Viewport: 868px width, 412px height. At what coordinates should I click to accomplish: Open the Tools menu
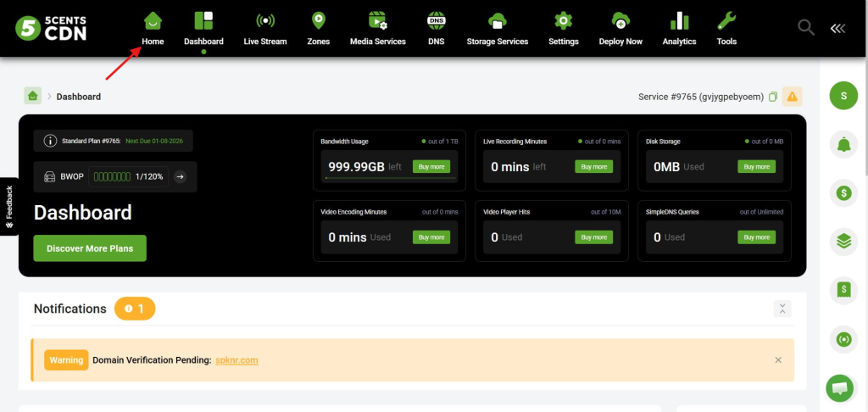click(726, 29)
